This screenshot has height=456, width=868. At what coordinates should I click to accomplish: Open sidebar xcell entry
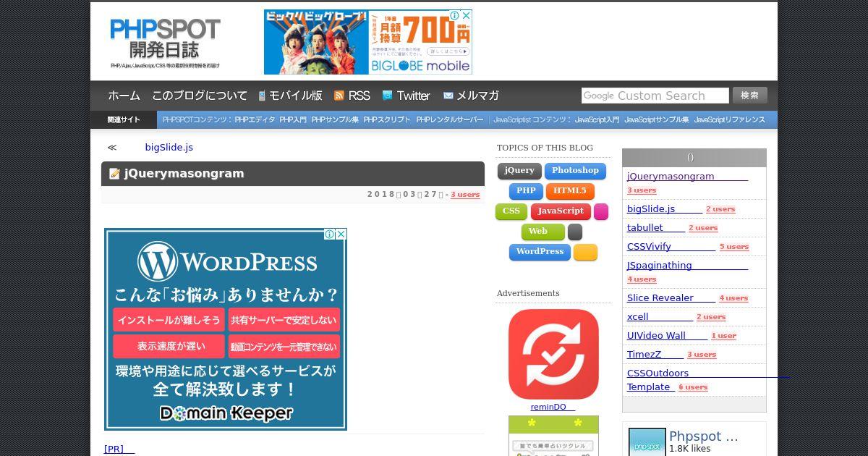tap(660, 317)
